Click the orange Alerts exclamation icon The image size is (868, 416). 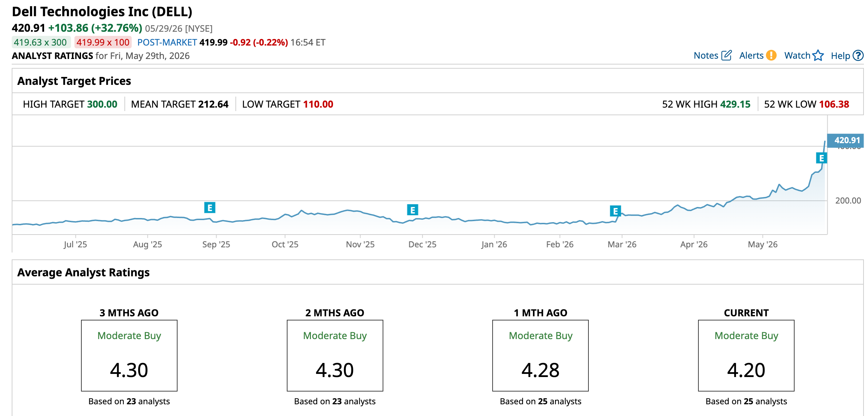(x=771, y=55)
